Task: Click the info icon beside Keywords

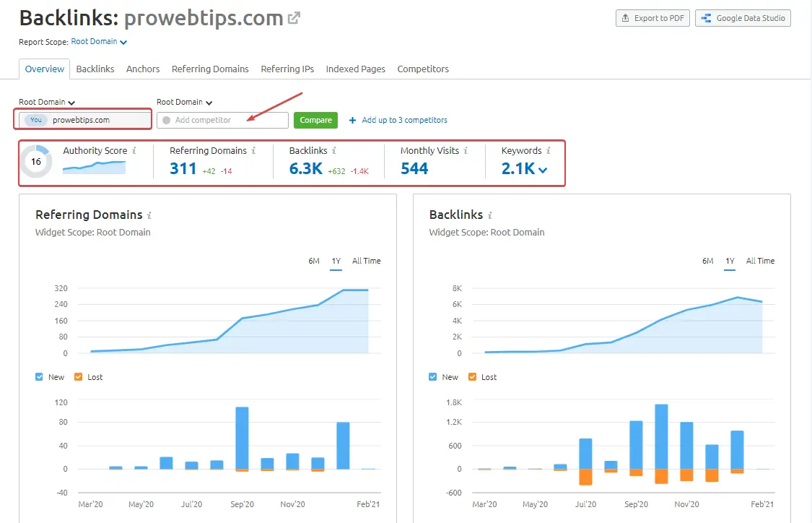Action: click(x=549, y=150)
